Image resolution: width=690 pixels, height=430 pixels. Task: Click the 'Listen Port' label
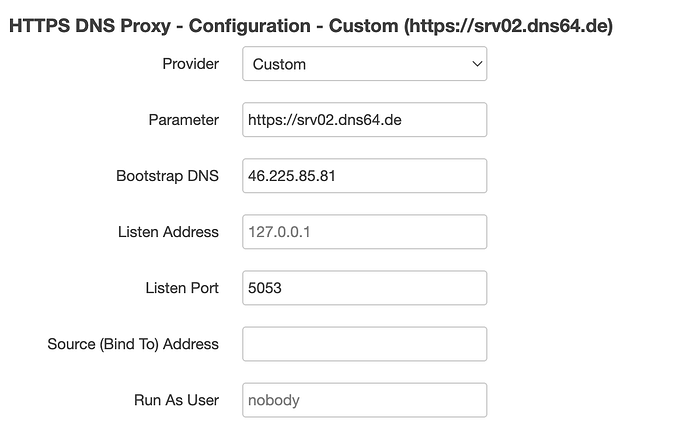tap(182, 288)
